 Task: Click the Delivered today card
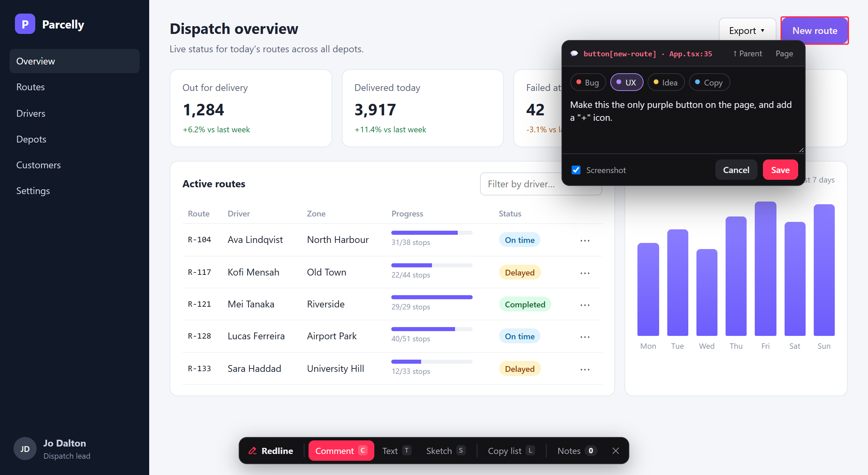[423, 108]
